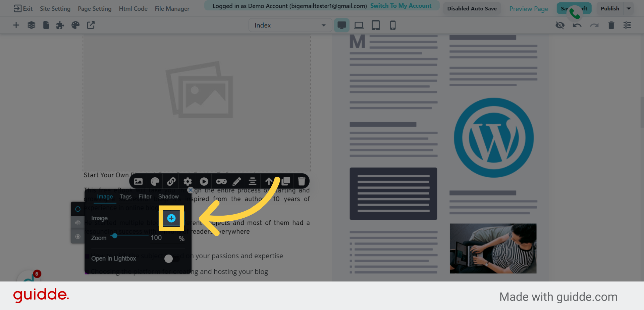Select the pencil edit icon
The height and width of the screenshot is (310, 644).
pyautogui.click(x=237, y=182)
